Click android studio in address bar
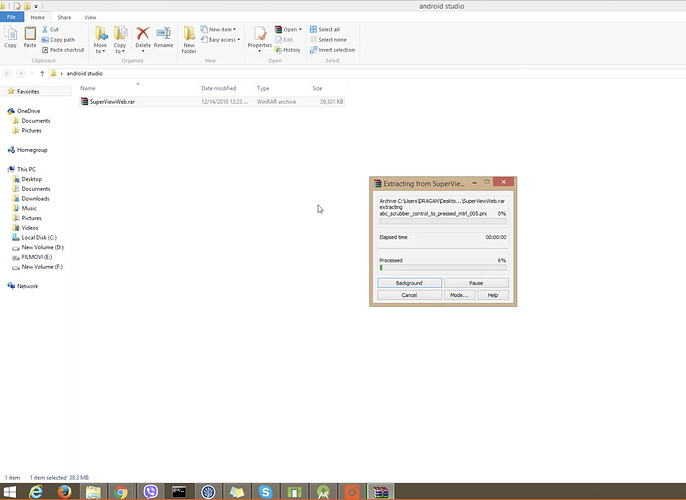686x500 pixels. pos(84,73)
